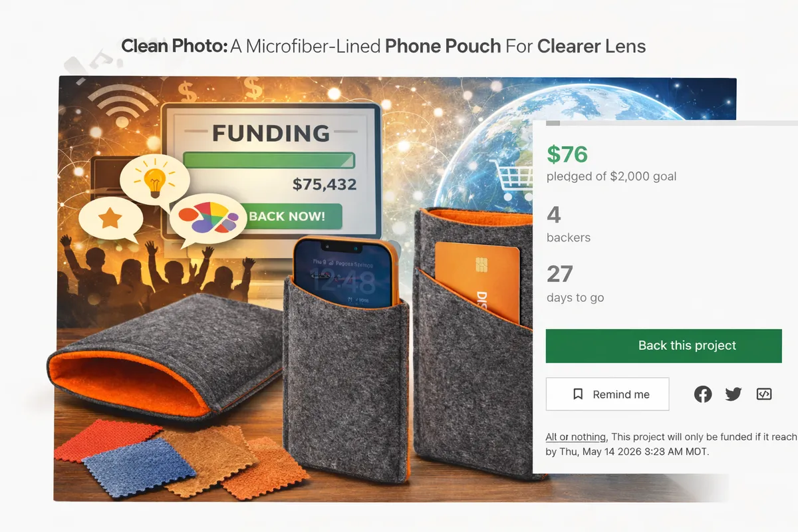798x532 pixels.
Task: Click the bookmark icon in Remind me
Action: click(x=578, y=394)
